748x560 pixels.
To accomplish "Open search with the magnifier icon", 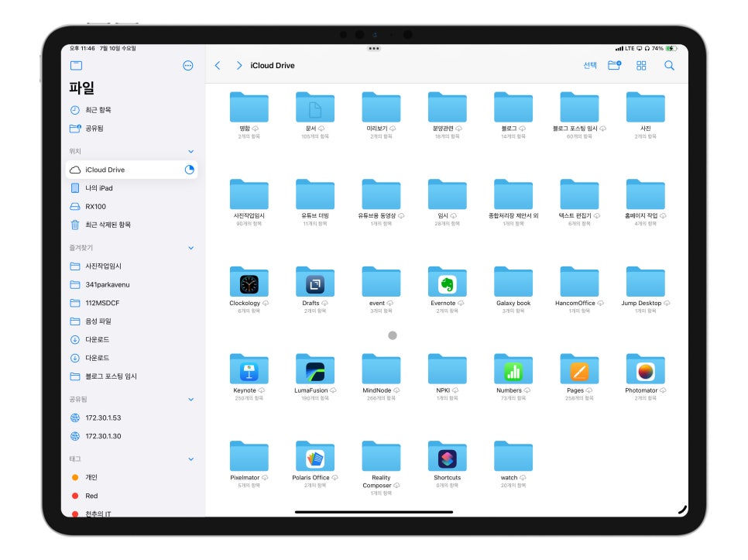I will click(669, 65).
